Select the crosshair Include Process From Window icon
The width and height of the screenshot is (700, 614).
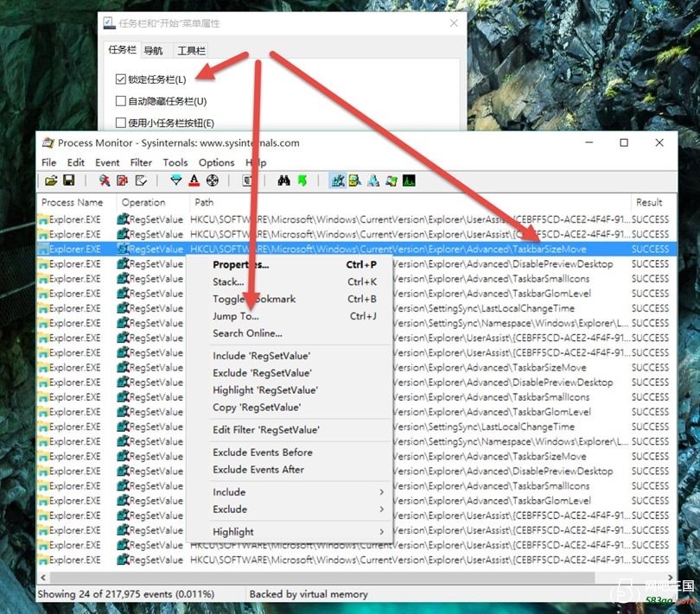(213, 180)
